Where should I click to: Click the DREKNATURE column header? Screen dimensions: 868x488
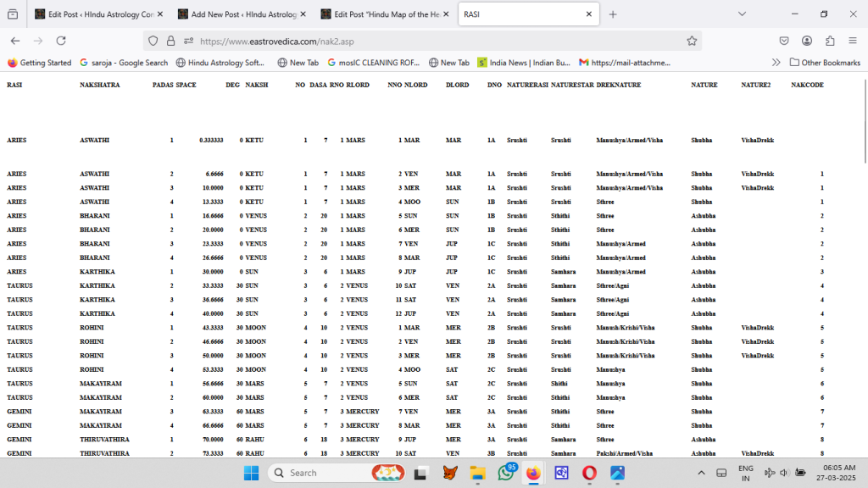click(x=618, y=85)
